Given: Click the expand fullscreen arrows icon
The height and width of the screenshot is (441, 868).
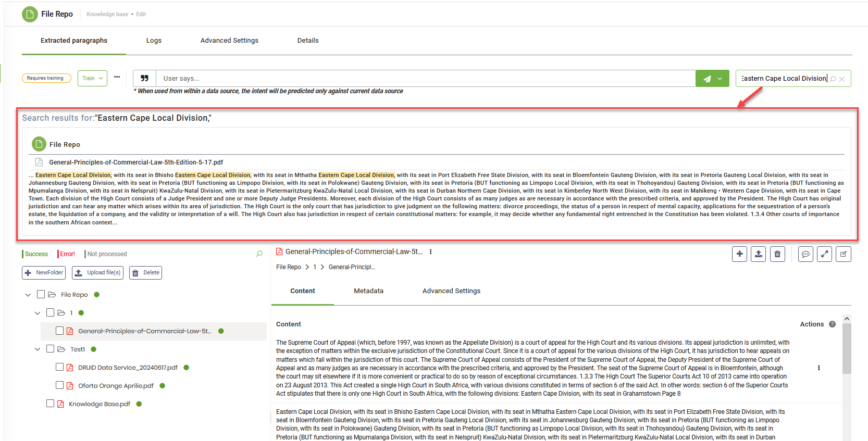Looking at the screenshot, I should pos(824,254).
